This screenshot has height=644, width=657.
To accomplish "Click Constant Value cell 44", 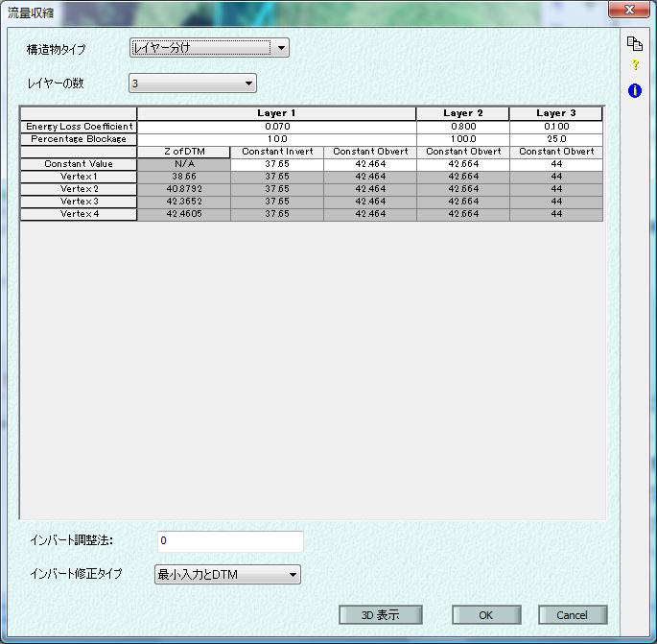I will (x=556, y=164).
